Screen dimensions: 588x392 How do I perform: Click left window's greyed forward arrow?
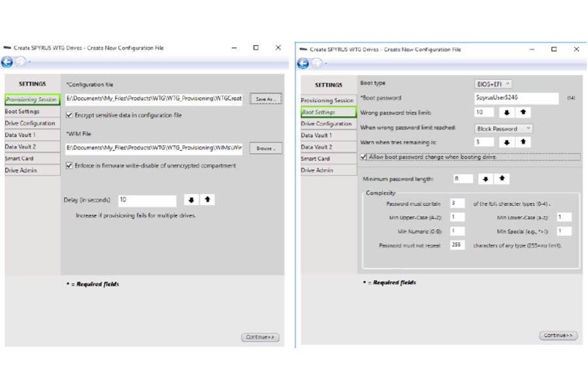point(21,62)
